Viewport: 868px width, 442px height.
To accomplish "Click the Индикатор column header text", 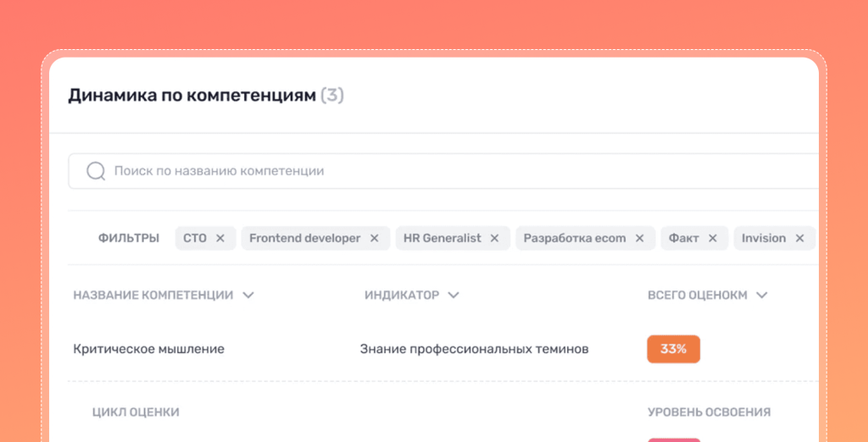I will 401,296.
